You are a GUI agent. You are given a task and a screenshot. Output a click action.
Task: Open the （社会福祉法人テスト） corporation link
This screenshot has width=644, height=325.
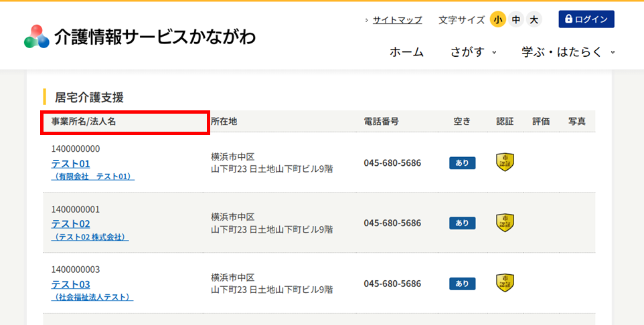(x=92, y=298)
